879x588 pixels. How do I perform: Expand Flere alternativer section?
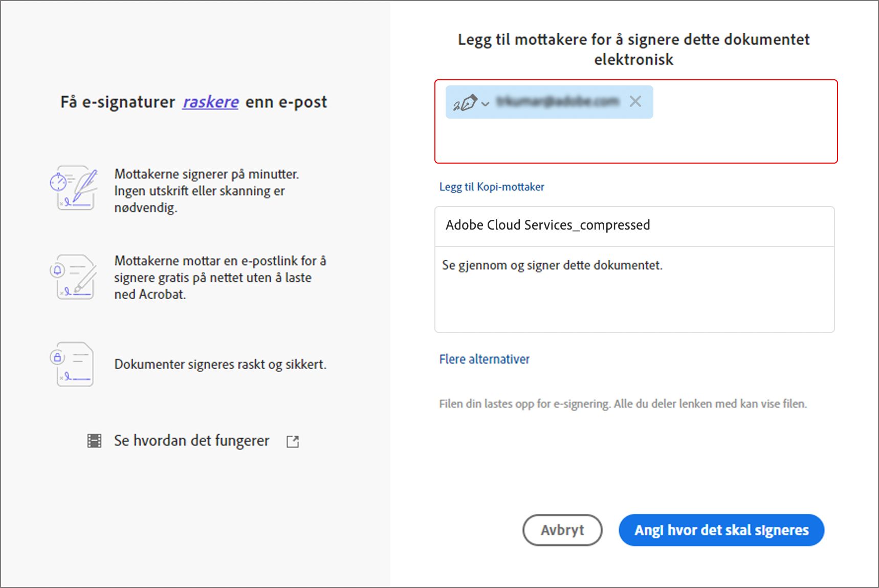pyautogui.click(x=484, y=359)
